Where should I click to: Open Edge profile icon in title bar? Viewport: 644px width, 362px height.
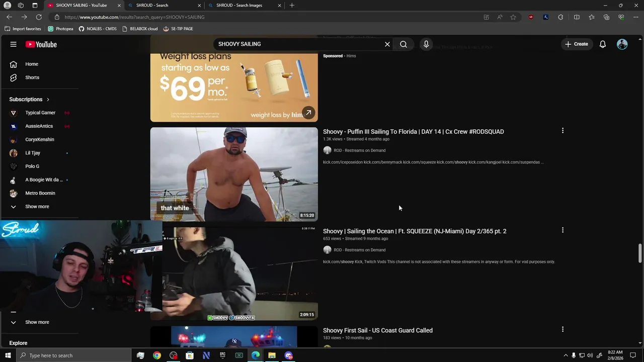click(x=7, y=5)
